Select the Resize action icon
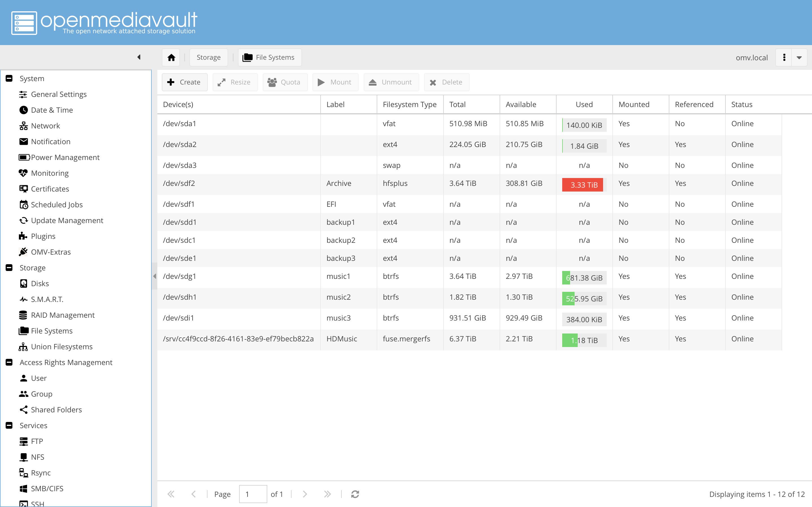Image resolution: width=812 pixels, height=507 pixels. [x=221, y=82]
